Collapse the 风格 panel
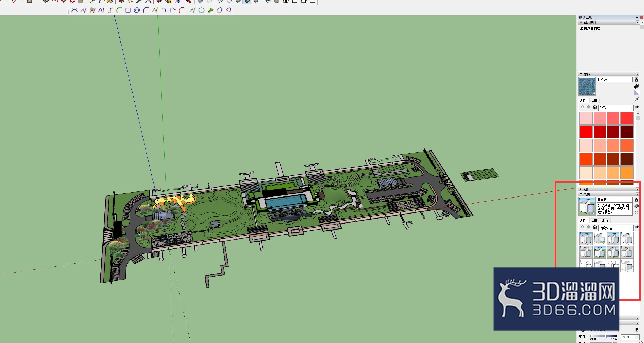Image resolution: width=644 pixels, height=343 pixels. [581, 194]
